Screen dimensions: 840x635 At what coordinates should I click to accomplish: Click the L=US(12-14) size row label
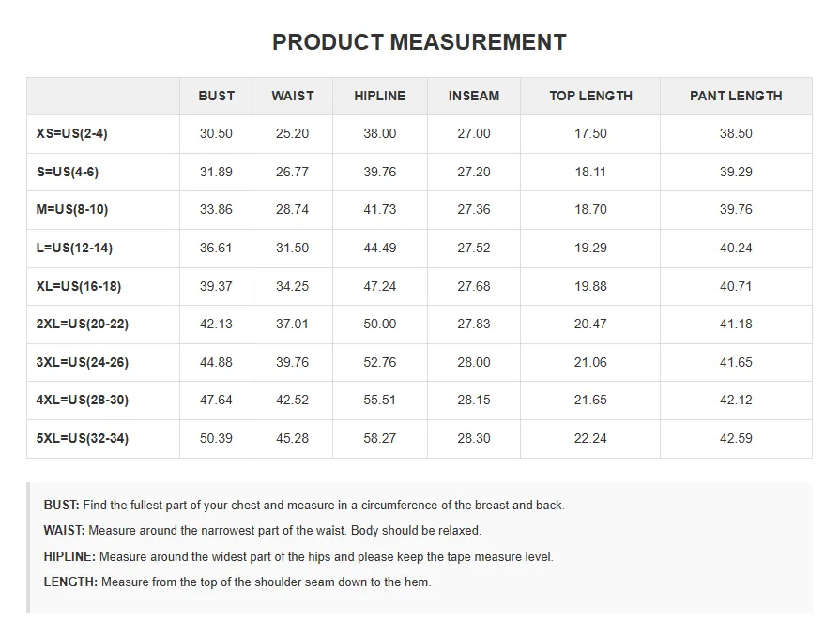(74, 249)
